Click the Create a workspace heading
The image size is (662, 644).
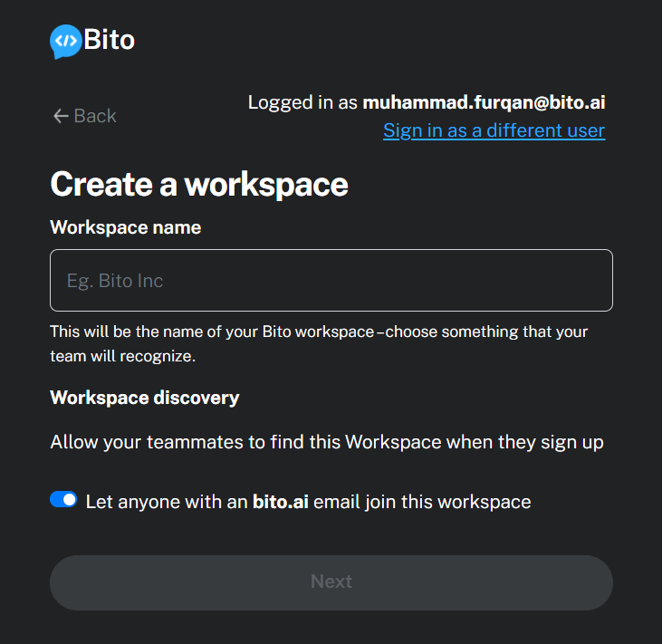199,185
